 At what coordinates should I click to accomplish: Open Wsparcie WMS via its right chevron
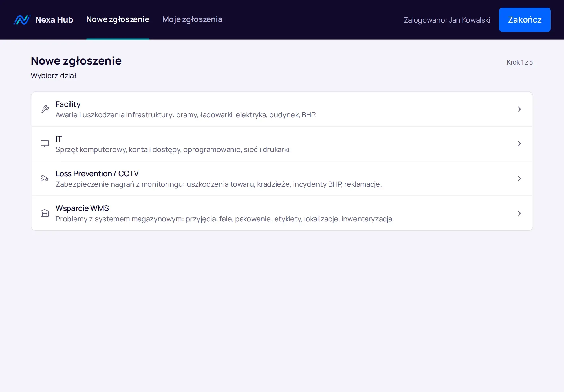click(x=519, y=213)
